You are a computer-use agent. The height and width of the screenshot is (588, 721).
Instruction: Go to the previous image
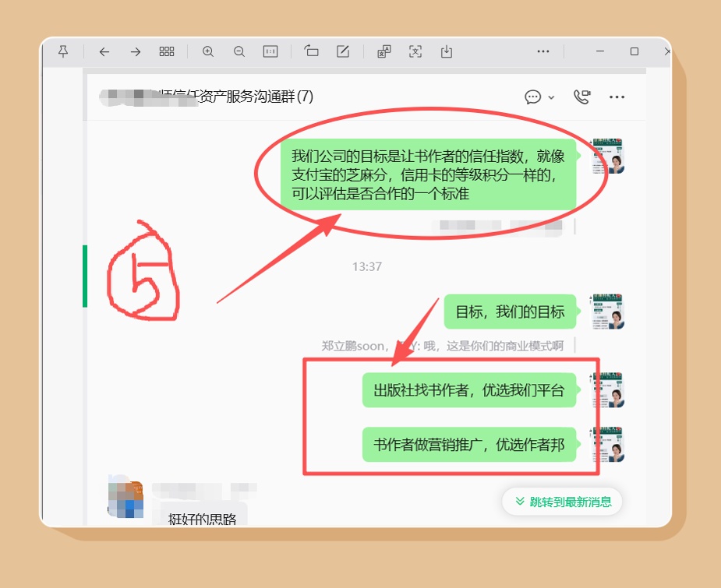[104, 51]
